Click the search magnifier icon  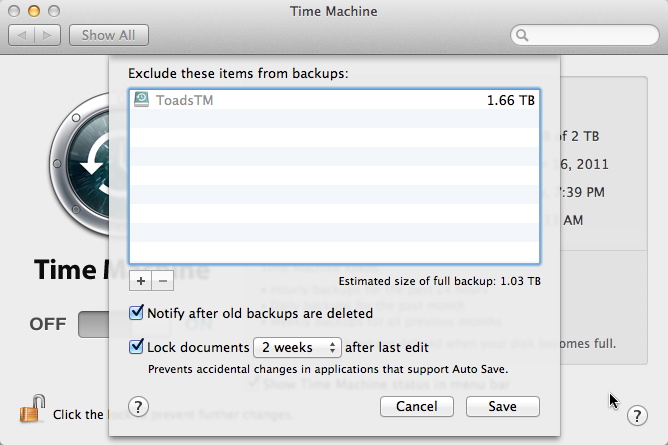coord(522,35)
